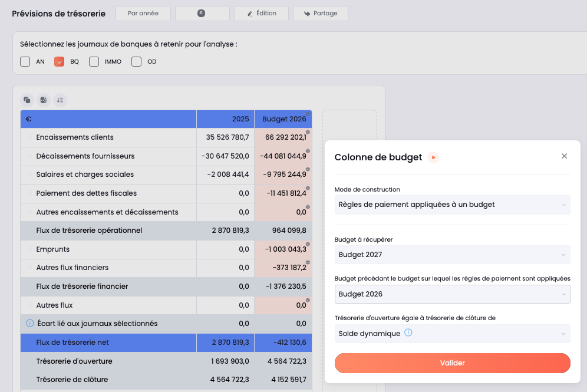Expand the Salaires et charges sociales row
Viewport: 587px width, 392px height.
30,174
